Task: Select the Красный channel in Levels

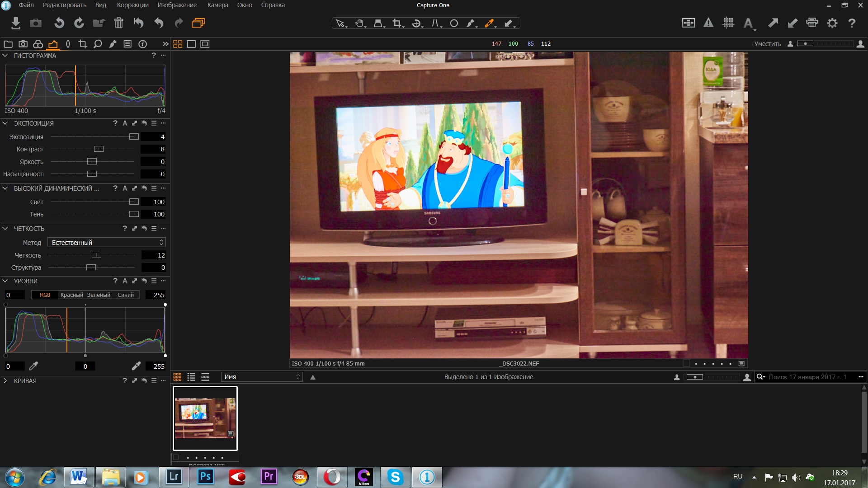Action: click(71, 295)
